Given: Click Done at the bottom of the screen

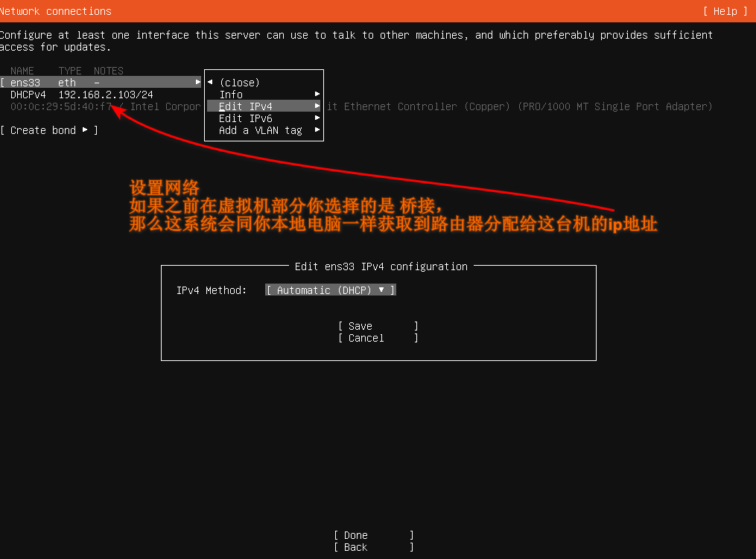Looking at the screenshot, I should [373, 535].
